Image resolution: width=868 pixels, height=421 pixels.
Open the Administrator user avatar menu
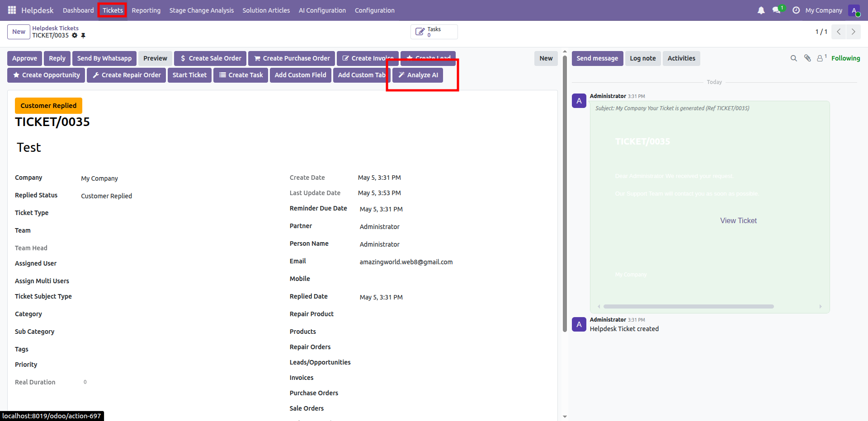coord(854,10)
